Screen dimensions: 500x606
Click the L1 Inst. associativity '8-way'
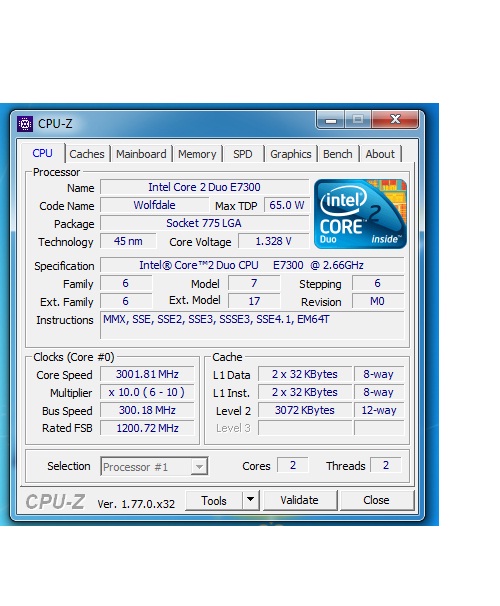point(379,392)
